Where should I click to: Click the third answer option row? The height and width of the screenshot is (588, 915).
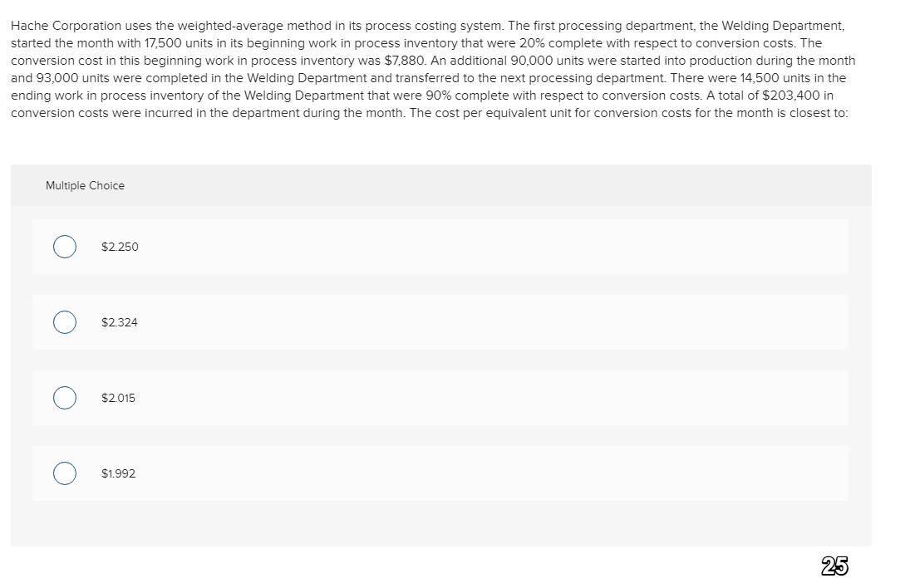440,398
